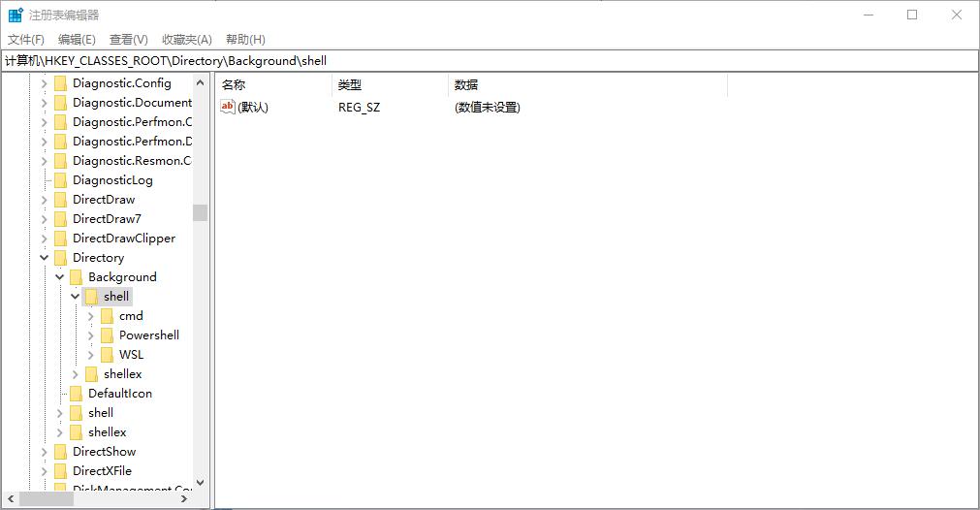Viewport: 980px width, 510px height.
Task: Select the shellex key below DefaultIcon
Action: pyautogui.click(x=108, y=431)
